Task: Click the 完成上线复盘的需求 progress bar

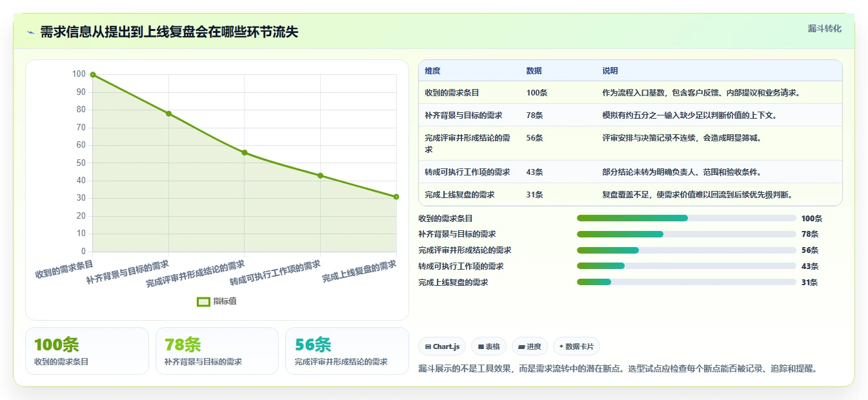Action: click(x=687, y=282)
